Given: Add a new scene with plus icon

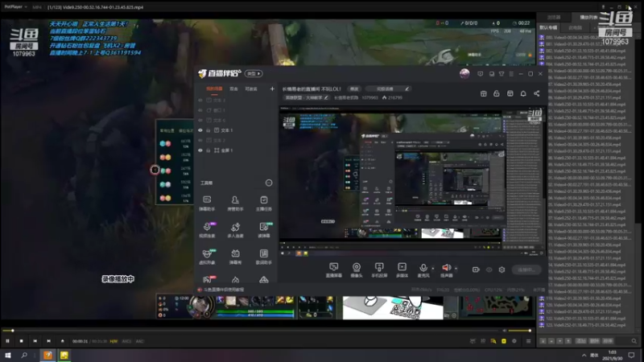Looking at the screenshot, I should 272,88.
